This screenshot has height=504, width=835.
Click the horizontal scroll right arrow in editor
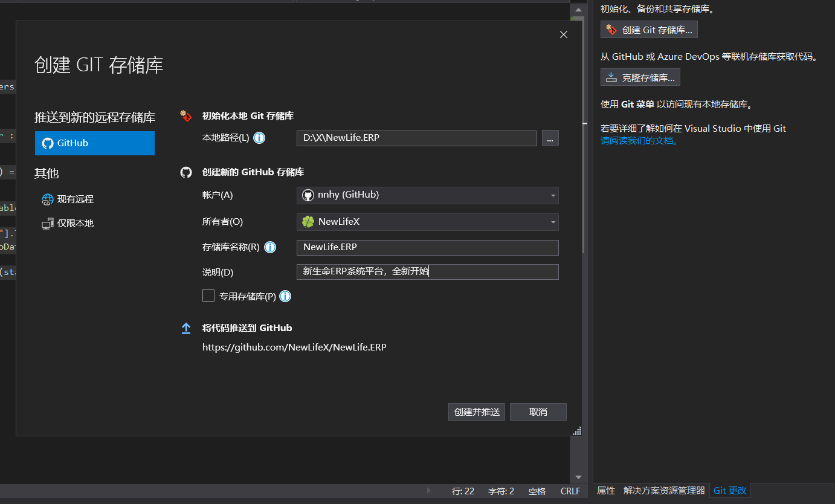(430, 491)
